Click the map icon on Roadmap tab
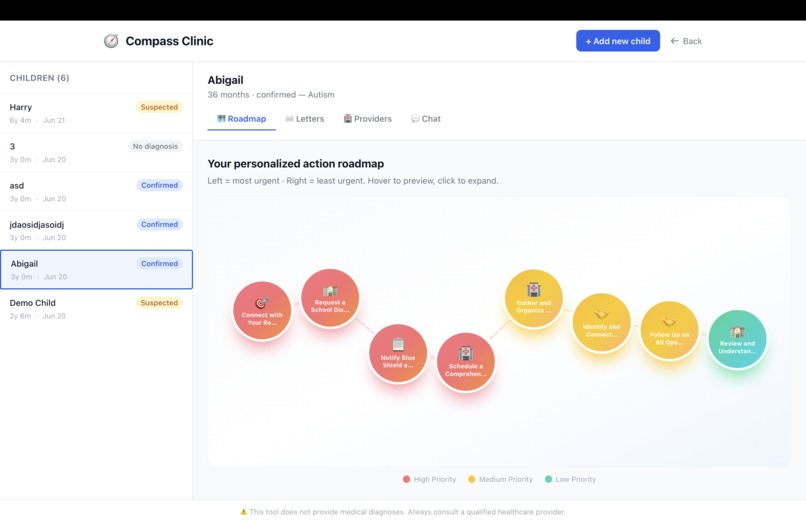806x524 pixels. tap(221, 119)
